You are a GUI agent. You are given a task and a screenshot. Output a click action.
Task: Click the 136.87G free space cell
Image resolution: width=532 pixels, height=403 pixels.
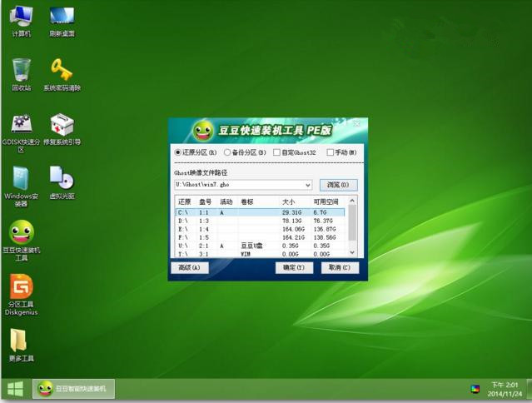pyautogui.click(x=325, y=229)
